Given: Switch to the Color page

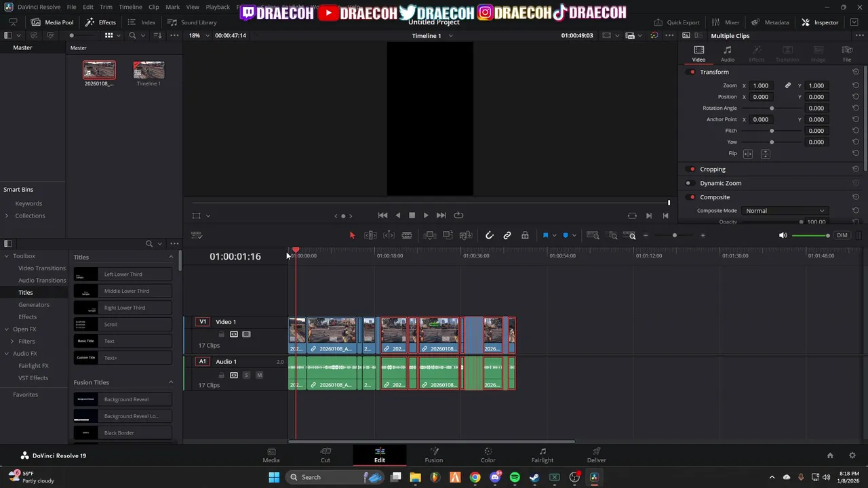Looking at the screenshot, I should pos(488,455).
